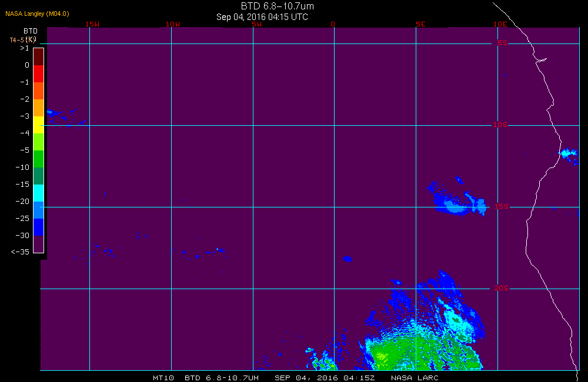Click the "5E" longitude label

tap(421, 24)
